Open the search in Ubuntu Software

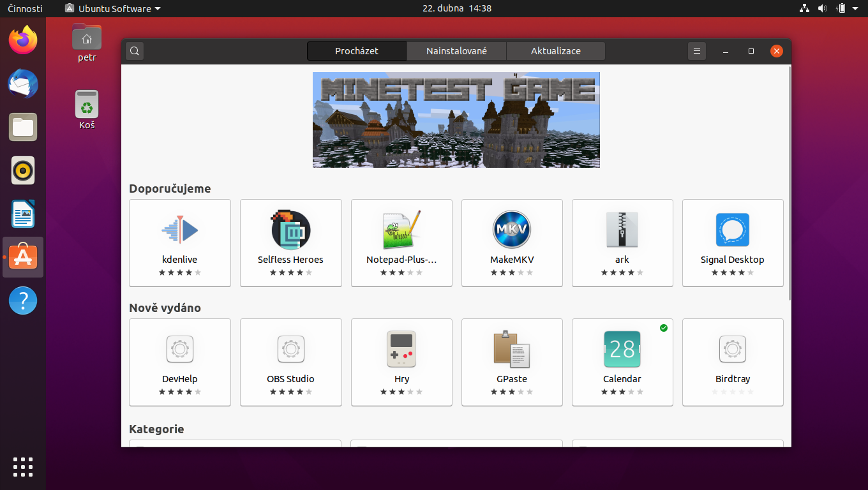point(135,51)
